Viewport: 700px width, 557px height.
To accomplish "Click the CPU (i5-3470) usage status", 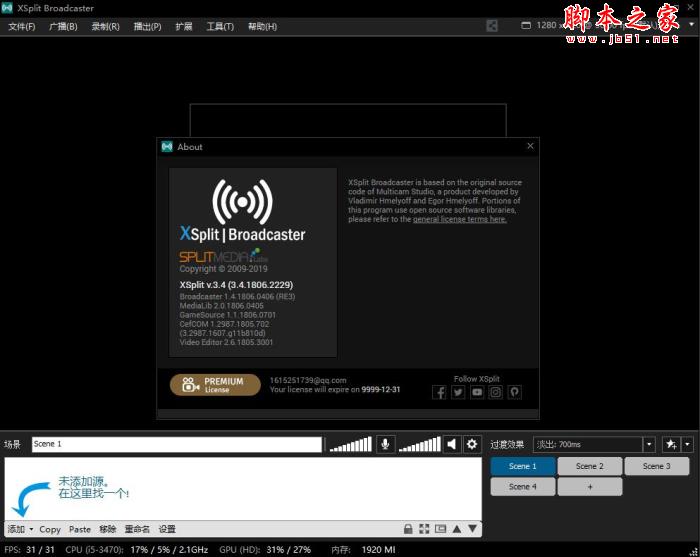I will pos(137,550).
